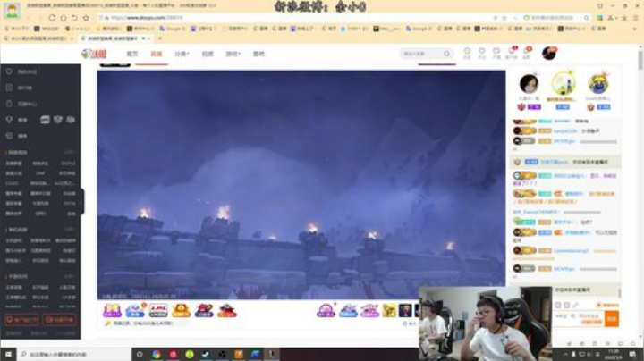This screenshot has height=361, width=644.
Task: Open the highlighted 直播 nav item
Action: [x=156, y=54]
